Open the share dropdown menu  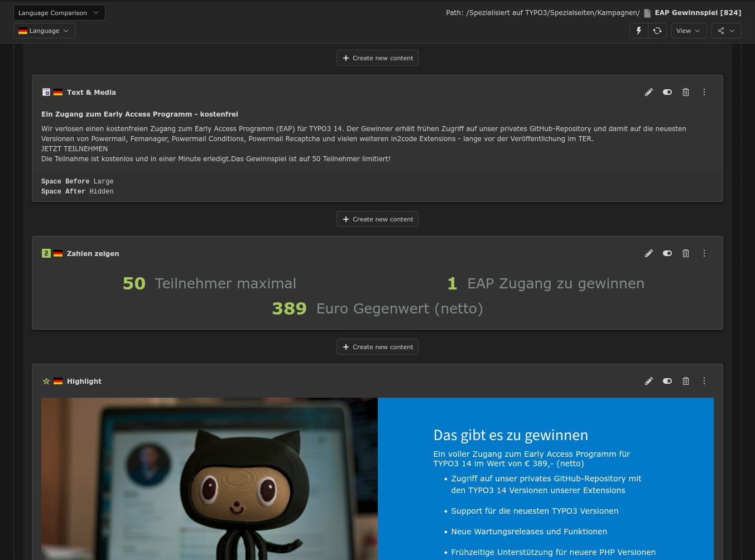[727, 31]
